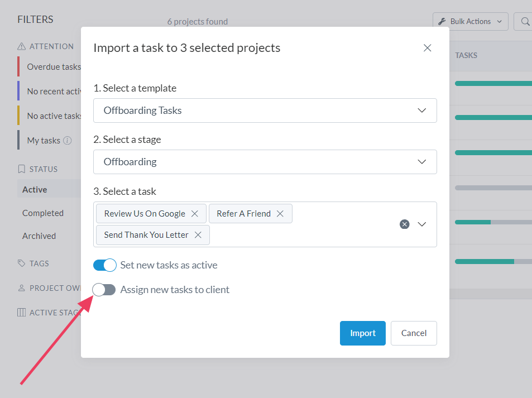Expand the Tags filter section
The image size is (532, 398).
click(x=39, y=263)
